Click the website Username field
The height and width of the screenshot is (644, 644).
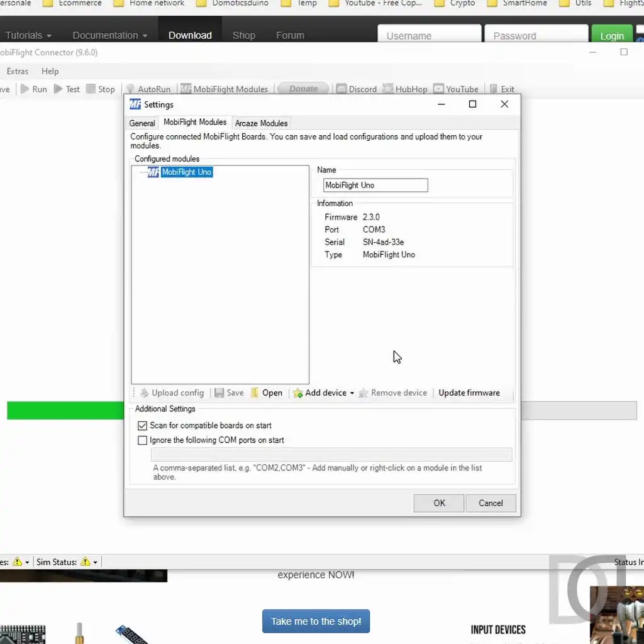tap(429, 34)
